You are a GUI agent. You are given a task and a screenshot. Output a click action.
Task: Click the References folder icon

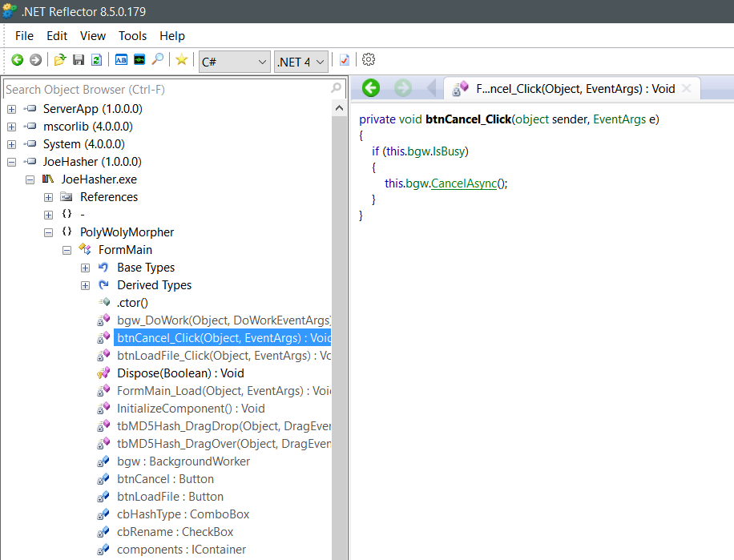pyautogui.click(x=67, y=197)
